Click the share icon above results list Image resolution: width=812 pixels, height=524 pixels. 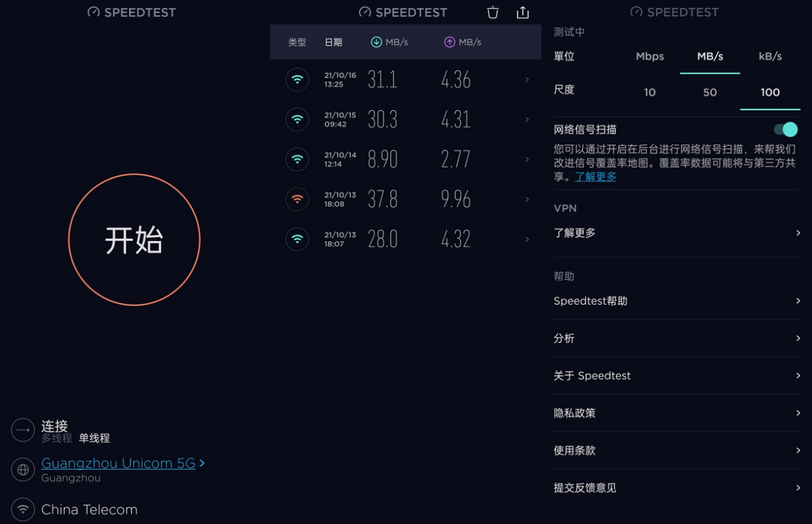523,12
